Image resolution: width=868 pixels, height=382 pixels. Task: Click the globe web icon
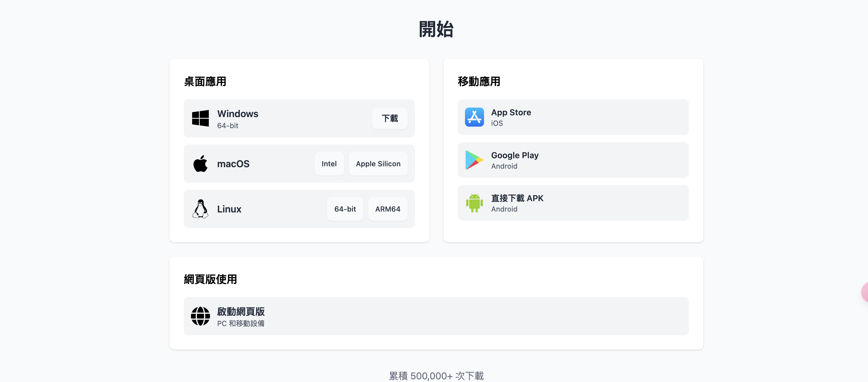coord(200,316)
